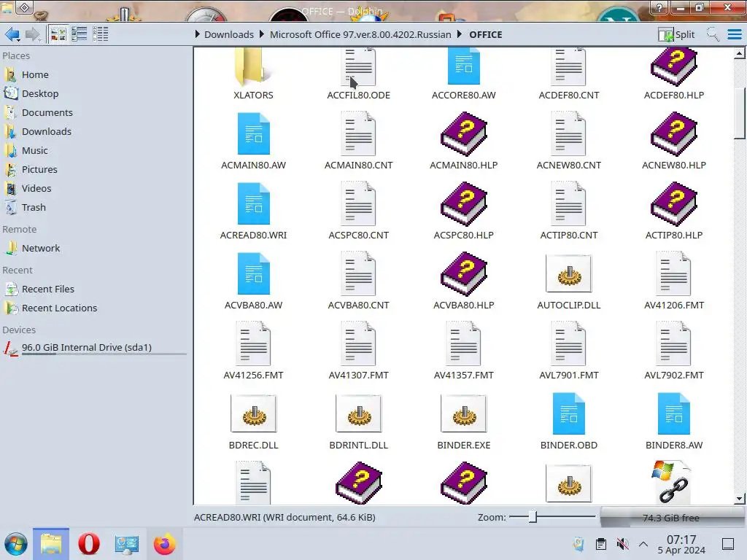Select BINDER.EXE executable icon
Screen dimensions: 747x560
pos(464,414)
